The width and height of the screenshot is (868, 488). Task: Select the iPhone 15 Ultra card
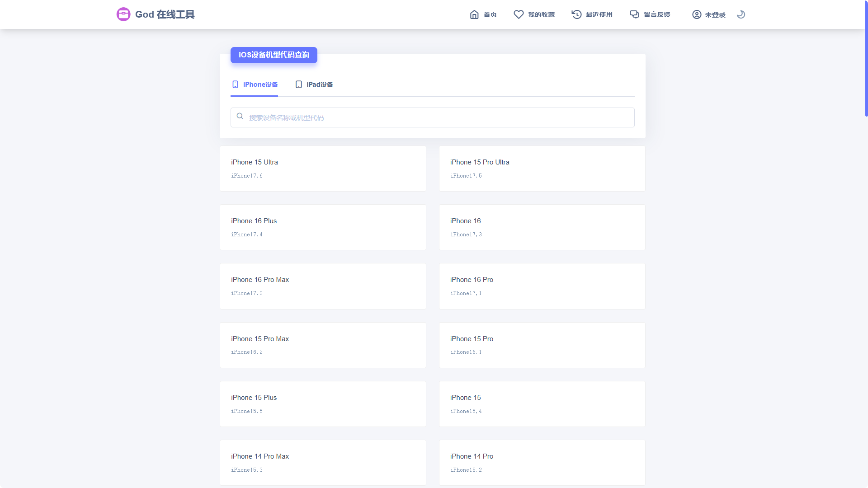(323, 169)
